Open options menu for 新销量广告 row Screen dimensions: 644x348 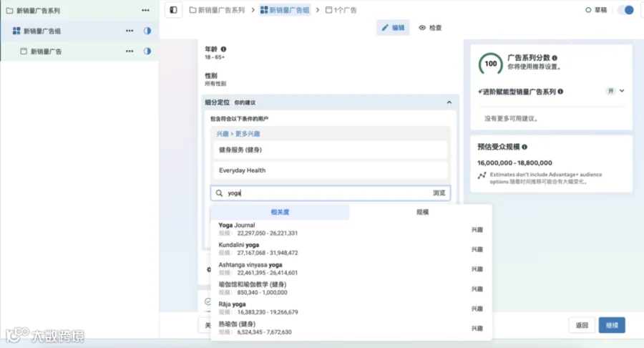click(130, 51)
